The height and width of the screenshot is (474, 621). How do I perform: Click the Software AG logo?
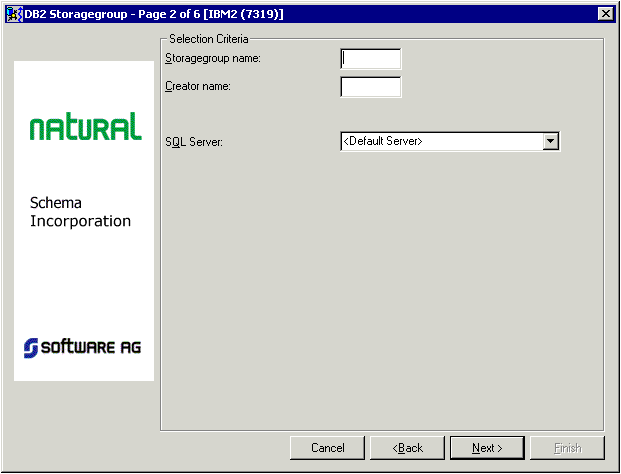83,347
